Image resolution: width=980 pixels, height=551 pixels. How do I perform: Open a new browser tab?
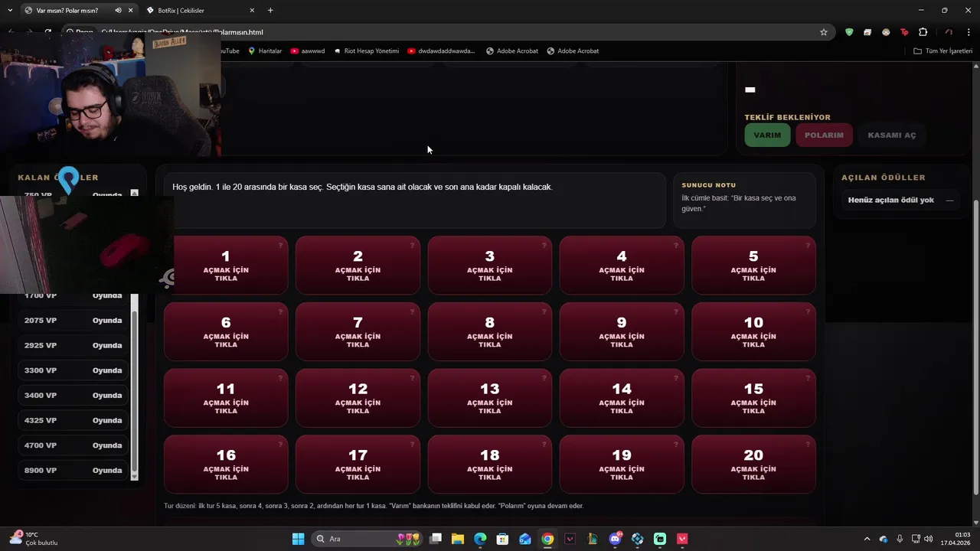click(270, 11)
